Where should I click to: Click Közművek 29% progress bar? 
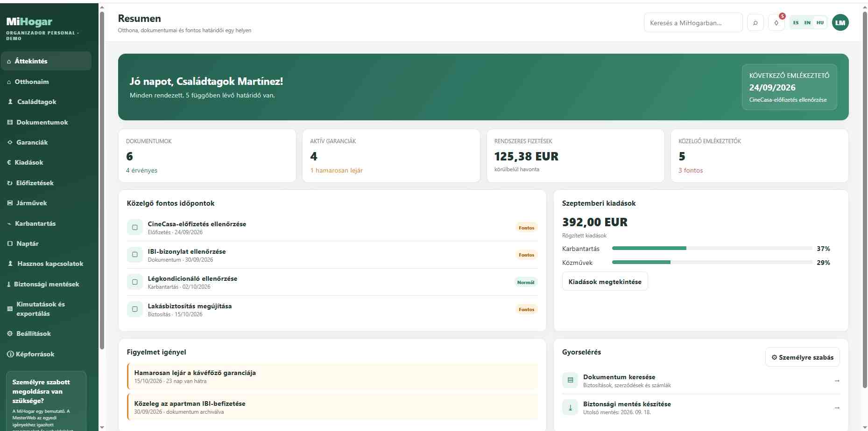[x=712, y=262]
